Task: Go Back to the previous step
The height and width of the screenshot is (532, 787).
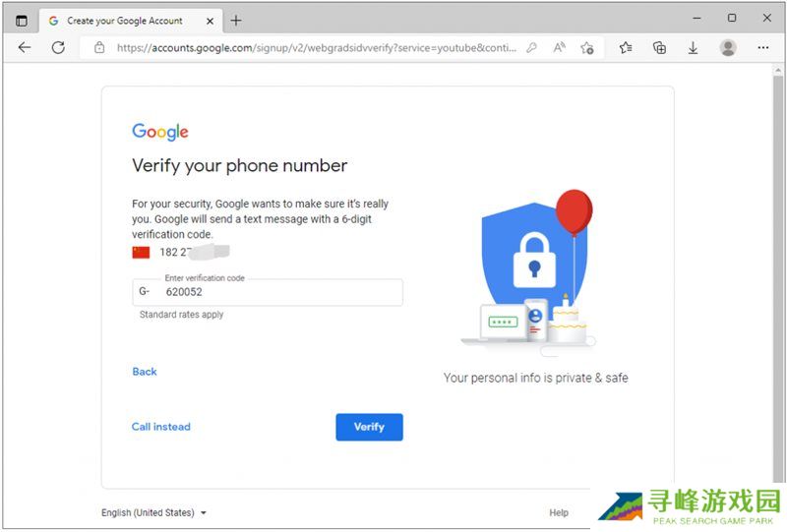Action: pyautogui.click(x=145, y=372)
